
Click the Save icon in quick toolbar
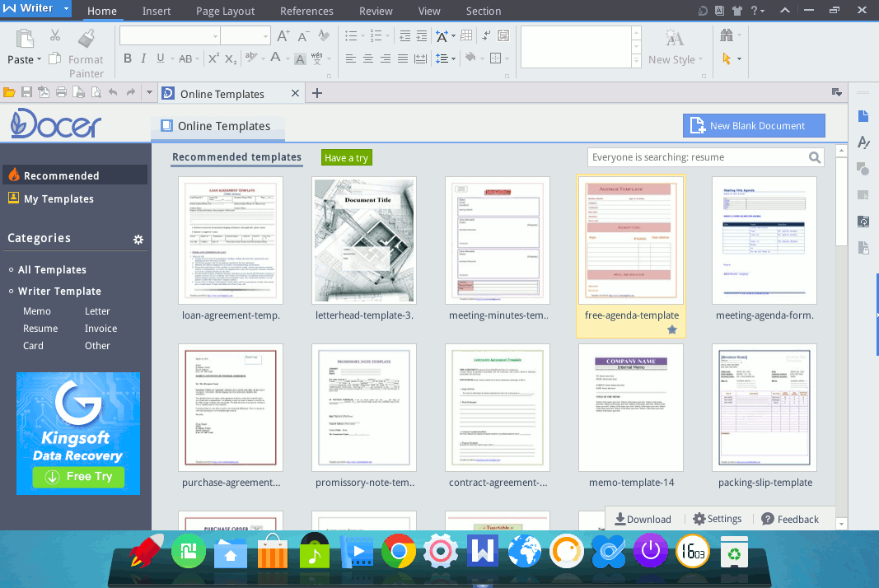click(x=26, y=93)
